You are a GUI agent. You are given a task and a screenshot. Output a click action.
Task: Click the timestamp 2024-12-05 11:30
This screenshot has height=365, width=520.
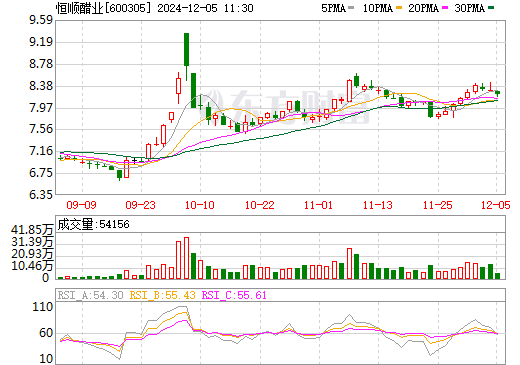(x=205, y=8)
